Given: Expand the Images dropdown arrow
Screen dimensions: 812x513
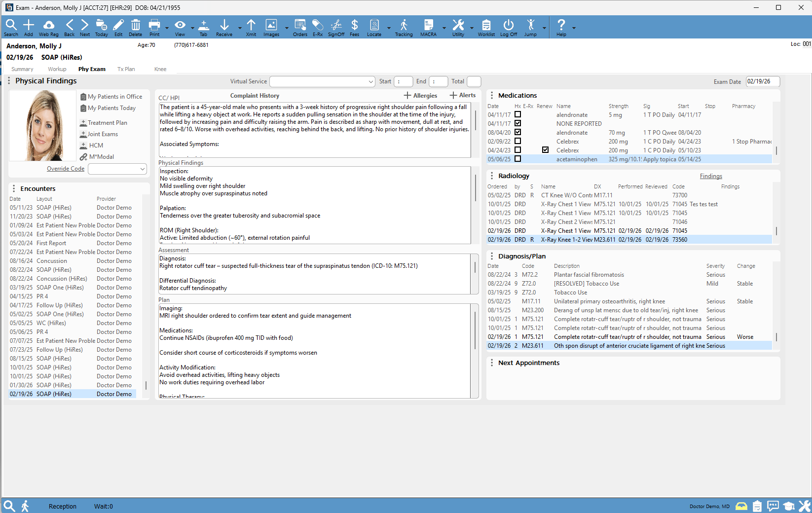Looking at the screenshot, I should click(x=287, y=28).
